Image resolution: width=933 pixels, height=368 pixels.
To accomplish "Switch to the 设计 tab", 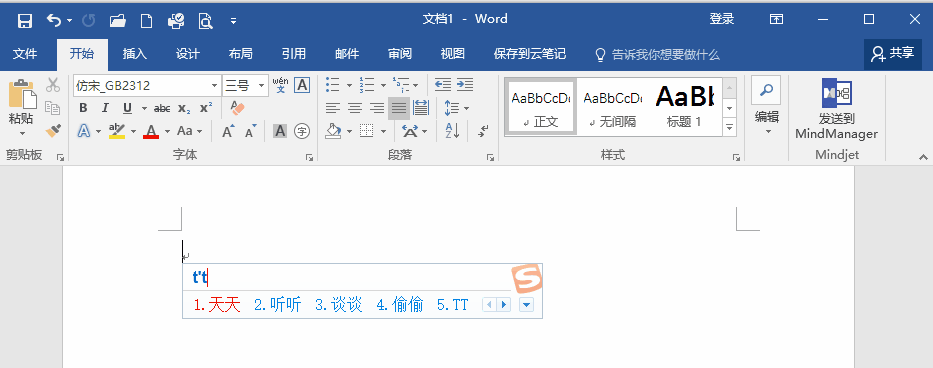I will (x=187, y=54).
